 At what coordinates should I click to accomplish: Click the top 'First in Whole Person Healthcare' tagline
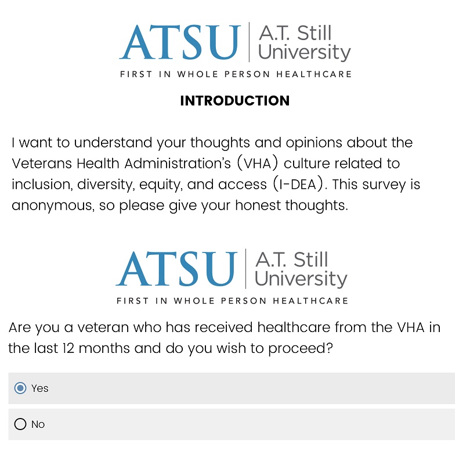pos(236,74)
